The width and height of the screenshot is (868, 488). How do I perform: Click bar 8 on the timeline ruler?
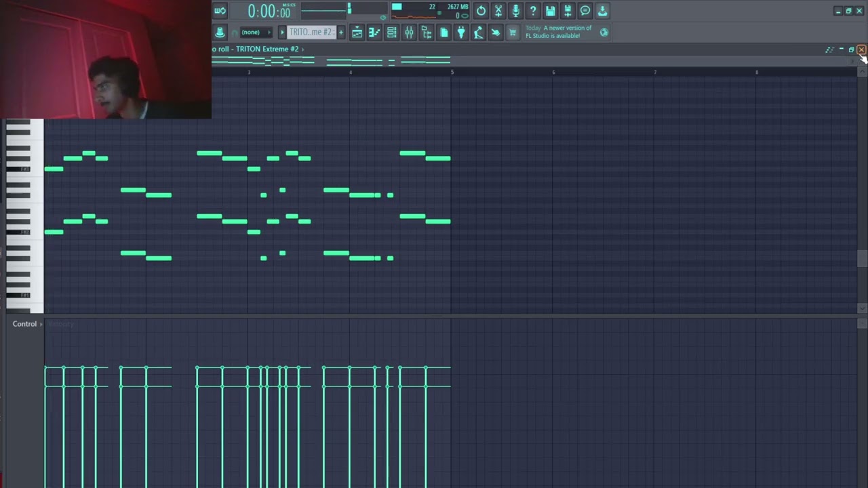757,72
